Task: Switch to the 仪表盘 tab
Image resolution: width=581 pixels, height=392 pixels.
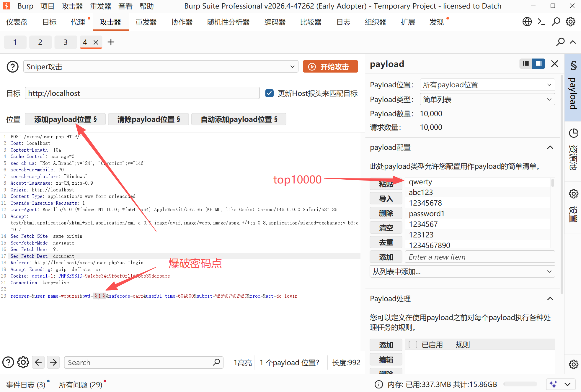Action: (x=17, y=22)
